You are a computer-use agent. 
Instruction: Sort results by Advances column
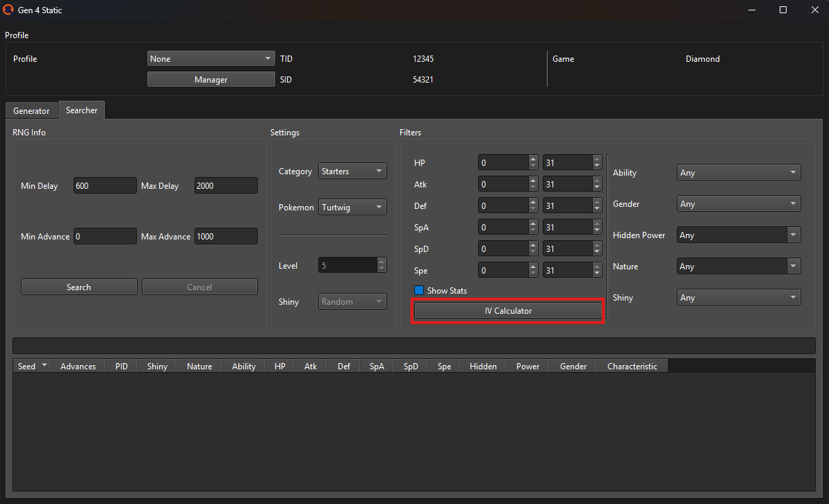click(78, 366)
